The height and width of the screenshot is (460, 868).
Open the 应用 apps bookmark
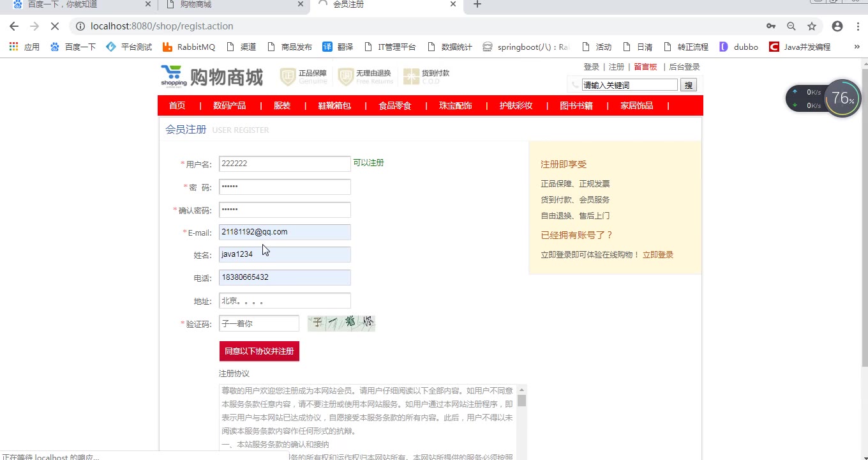point(24,47)
